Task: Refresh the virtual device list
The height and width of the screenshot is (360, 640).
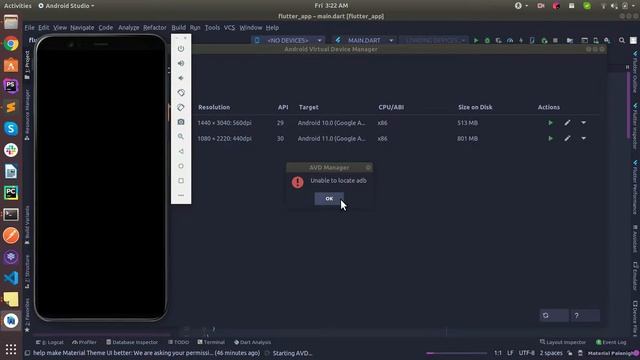Action: (554, 316)
